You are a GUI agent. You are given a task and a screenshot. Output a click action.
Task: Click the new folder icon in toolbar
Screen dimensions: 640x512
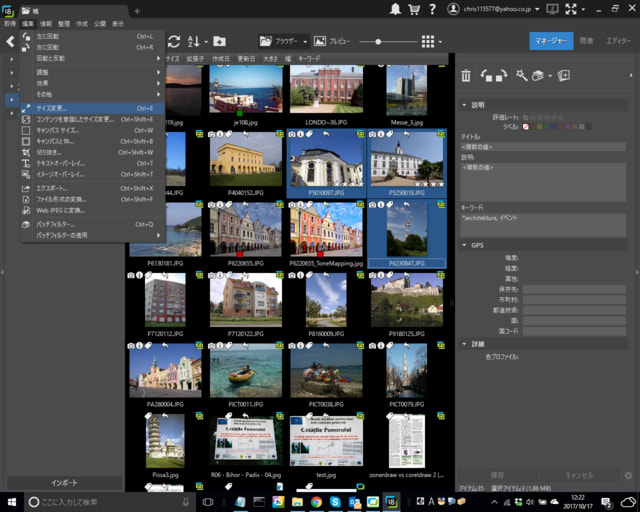(219, 41)
